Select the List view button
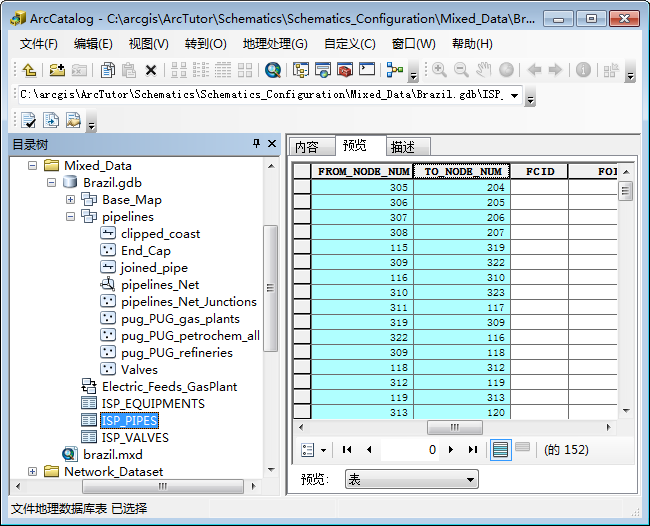 [x=201, y=70]
